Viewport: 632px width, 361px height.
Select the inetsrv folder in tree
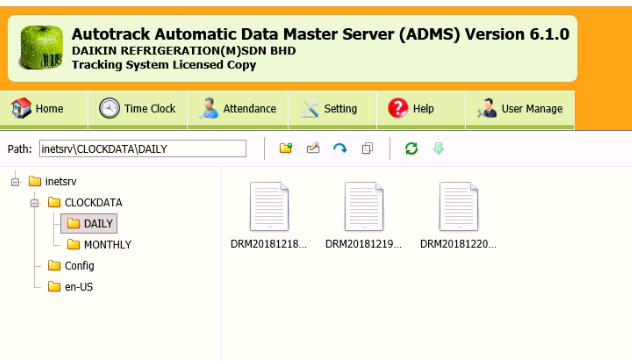pos(53,182)
